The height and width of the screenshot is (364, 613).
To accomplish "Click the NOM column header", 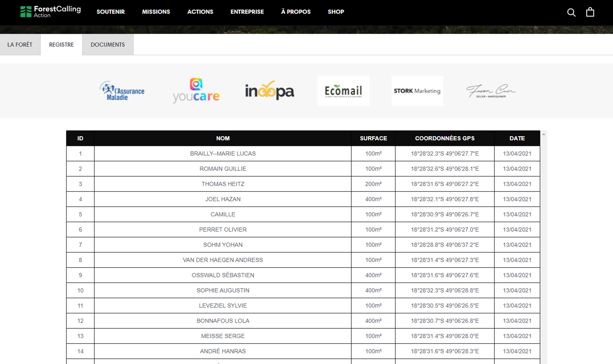I will (223, 138).
